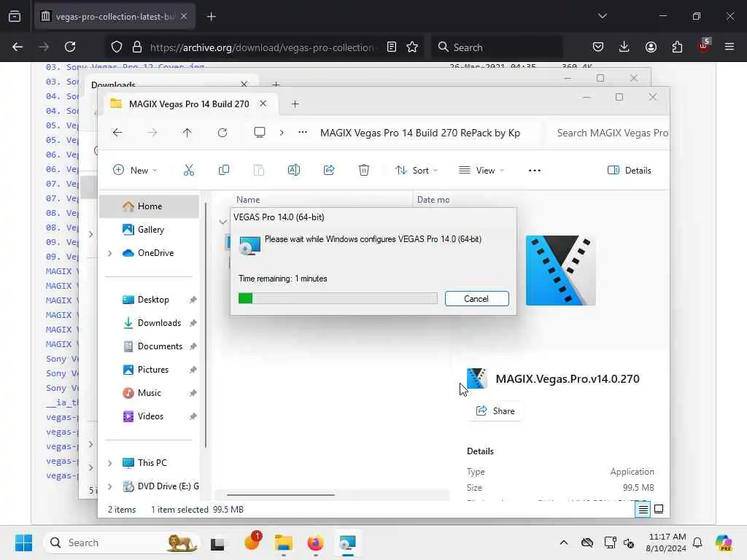Cancel the VEGAS Pro 14.0 installation
The width and height of the screenshot is (747, 560).
coord(476,298)
